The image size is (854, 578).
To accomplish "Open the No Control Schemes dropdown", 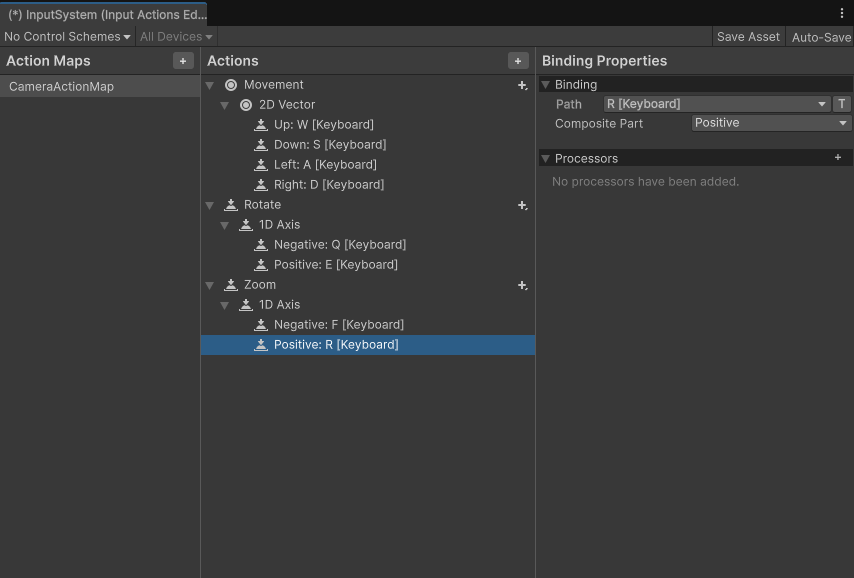I will (x=67, y=37).
